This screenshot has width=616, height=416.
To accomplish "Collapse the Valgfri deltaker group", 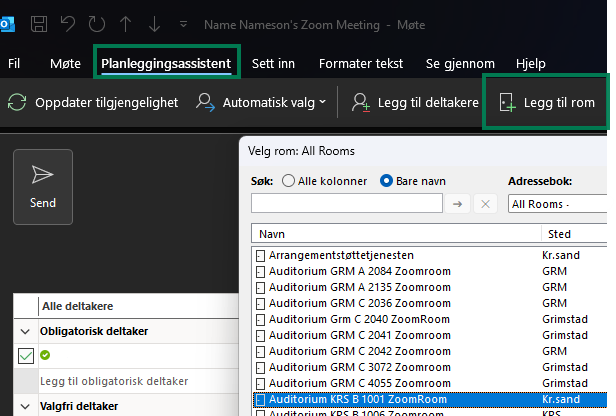I will point(25,407).
